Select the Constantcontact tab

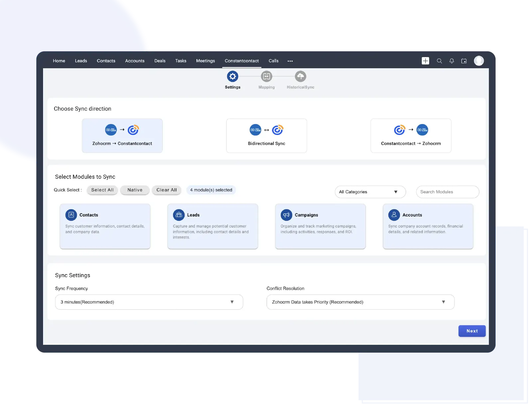click(242, 61)
